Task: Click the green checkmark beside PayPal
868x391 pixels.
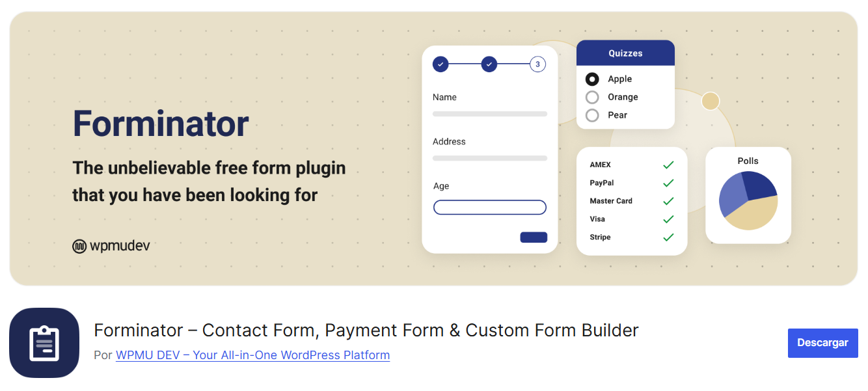Action: pos(668,183)
